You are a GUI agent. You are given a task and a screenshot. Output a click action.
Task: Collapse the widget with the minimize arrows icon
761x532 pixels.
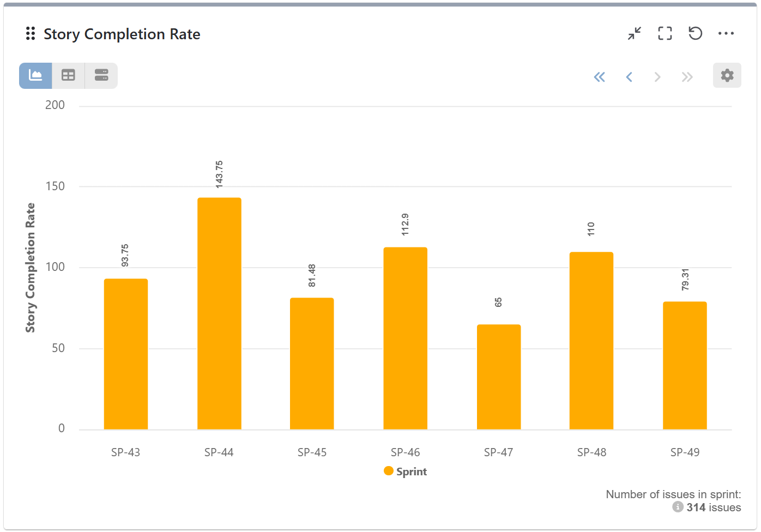point(634,34)
